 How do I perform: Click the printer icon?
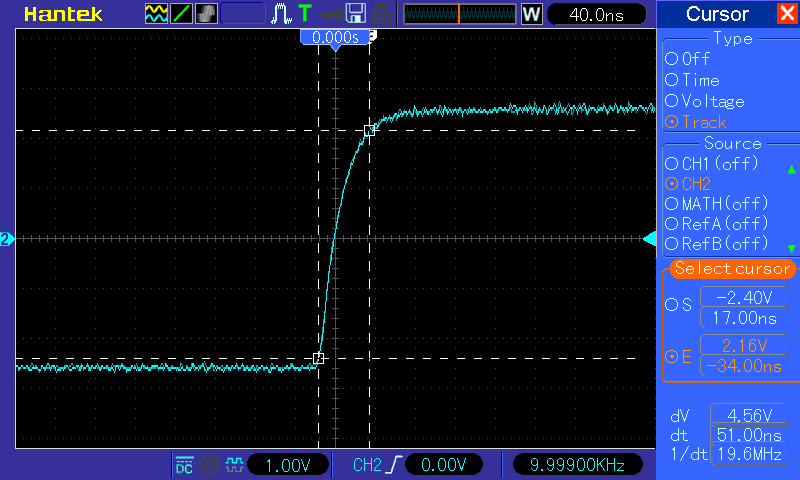coord(381,14)
